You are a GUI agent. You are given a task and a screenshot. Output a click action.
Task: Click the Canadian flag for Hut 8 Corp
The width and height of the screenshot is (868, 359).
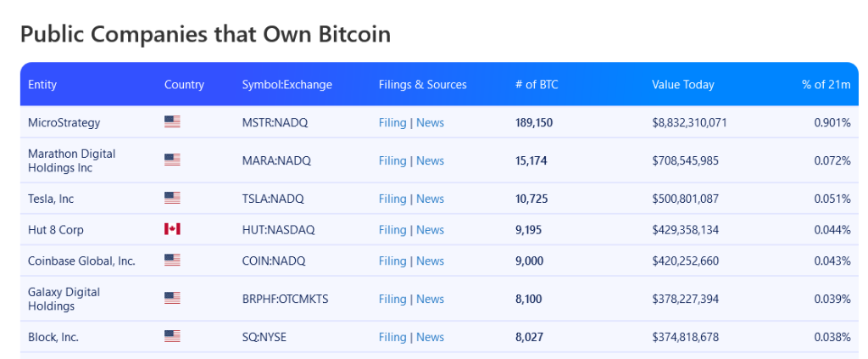172,229
